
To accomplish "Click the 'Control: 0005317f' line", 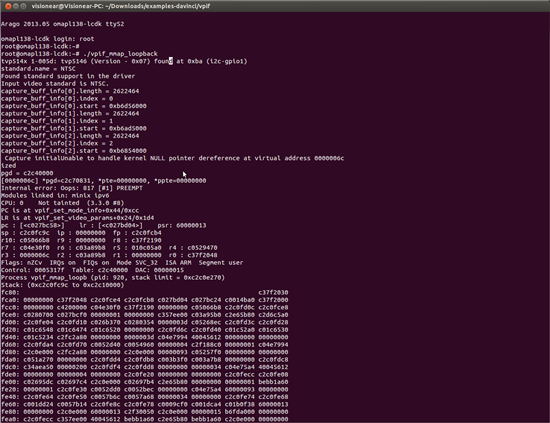I will (92, 270).
